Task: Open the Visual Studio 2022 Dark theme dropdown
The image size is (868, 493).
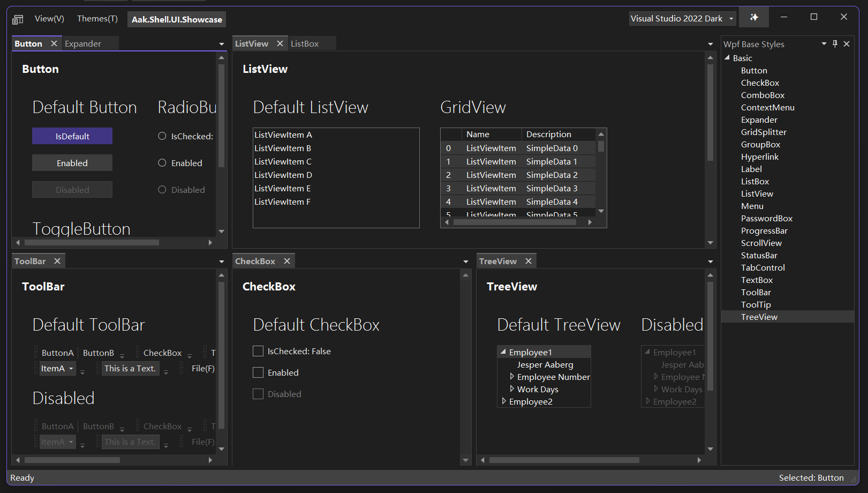Action: 731,18
